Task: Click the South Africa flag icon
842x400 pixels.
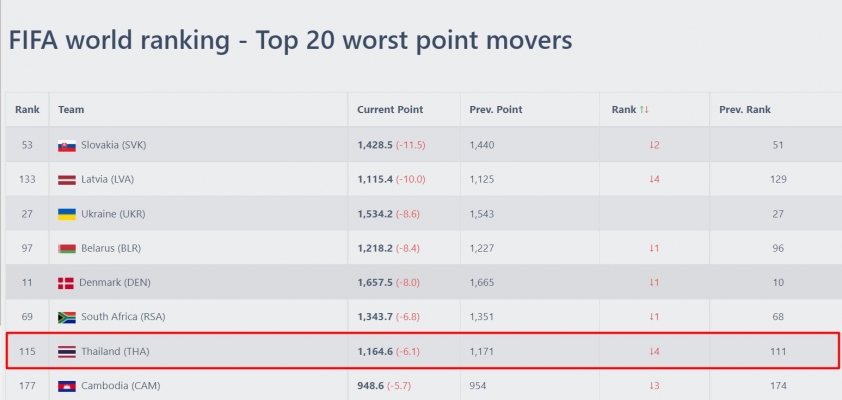Action: pyautogui.click(x=67, y=317)
